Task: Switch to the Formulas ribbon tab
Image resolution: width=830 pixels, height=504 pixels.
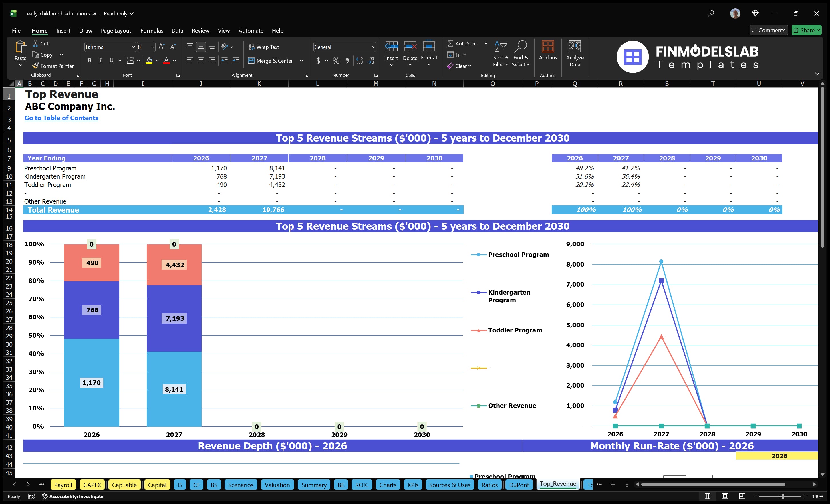Action: click(152, 30)
